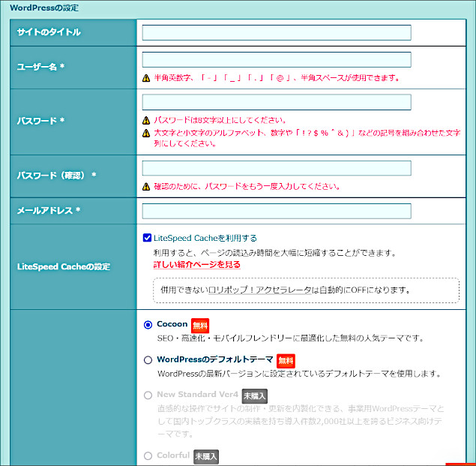Click the 半角英数字 username hint text
The image size is (476, 466).
[277, 78]
